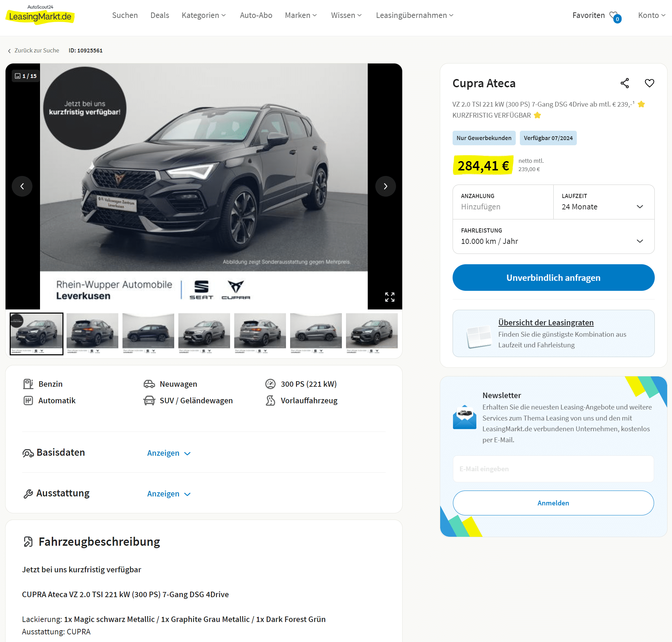Click the Anzahlung Hinzufügen field
Screen dimensions: 672x642
pyautogui.click(x=503, y=202)
